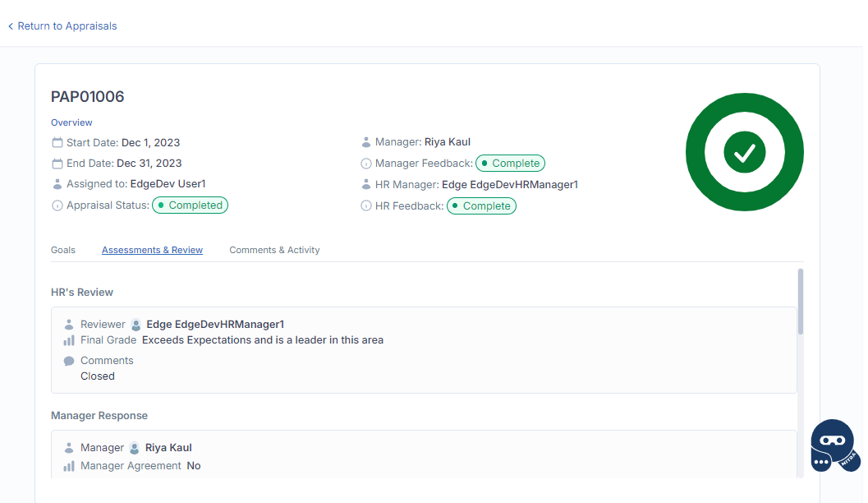This screenshot has width=868, height=503.
Task: Switch to Comments & Activity tab
Action: (x=274, y=250)
